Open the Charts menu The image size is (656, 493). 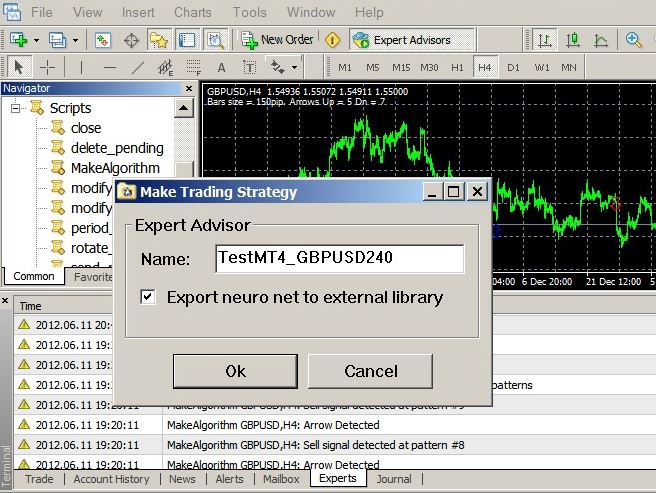pyautogui.click(x=192, y=12)
